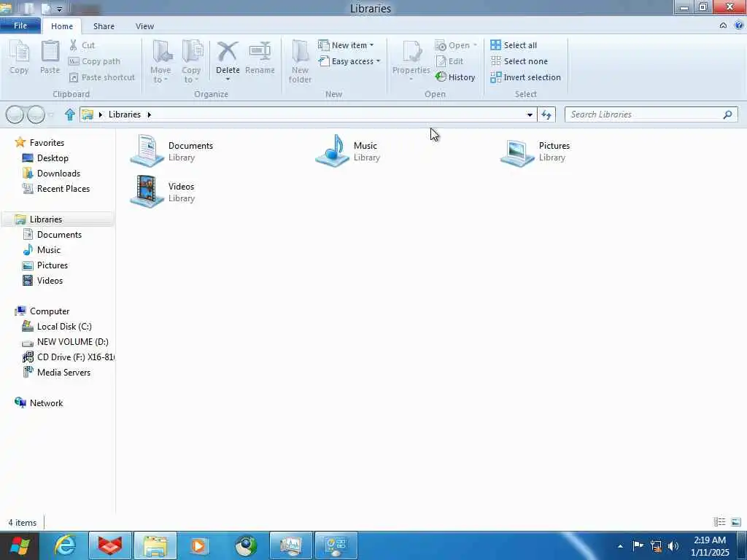Refresh the Libraries view

click(546, 114)
